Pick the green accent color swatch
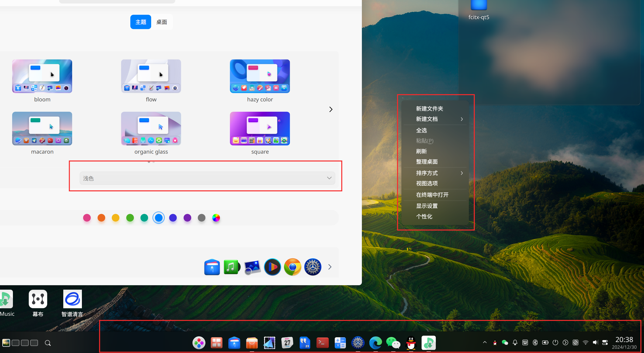 pos(130,218)
